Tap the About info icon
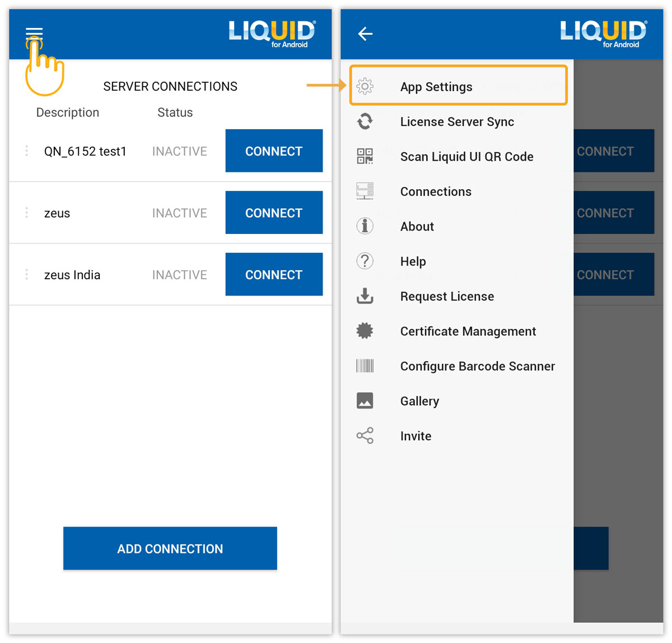This screenshot has height=643, width=672. click(x=365, y=226)
